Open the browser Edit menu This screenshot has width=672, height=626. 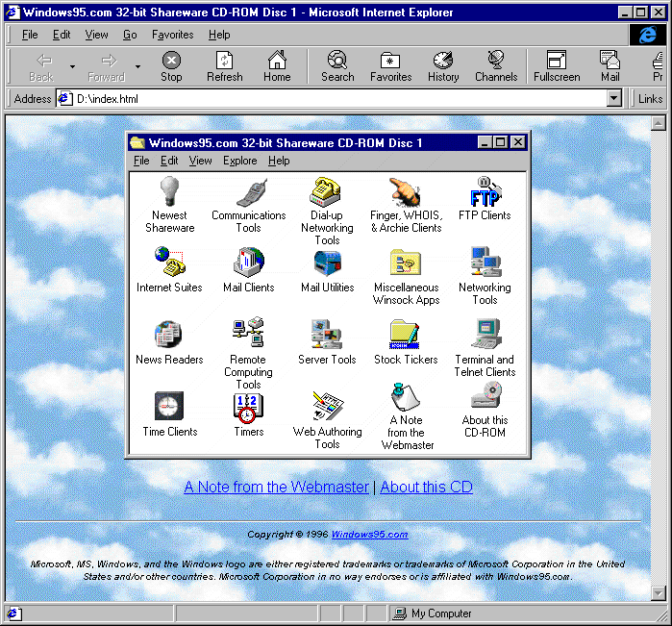pyautogui.click(x=62, y=35)
